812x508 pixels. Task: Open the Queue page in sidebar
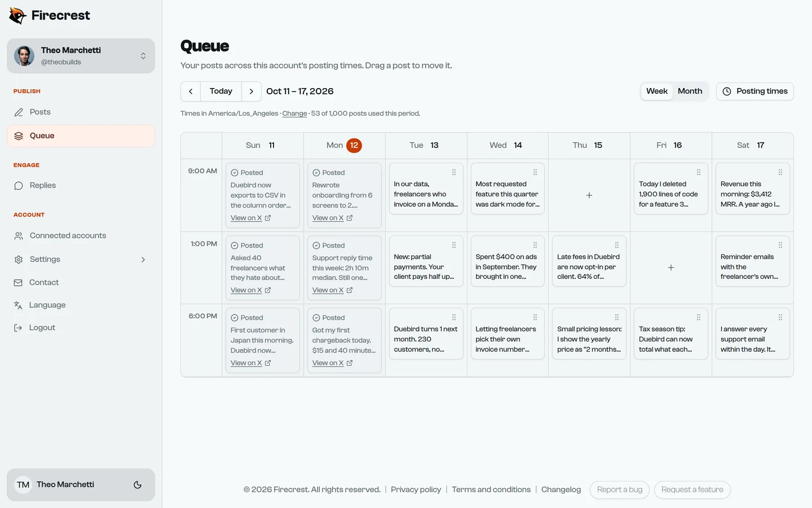[81, 136]
